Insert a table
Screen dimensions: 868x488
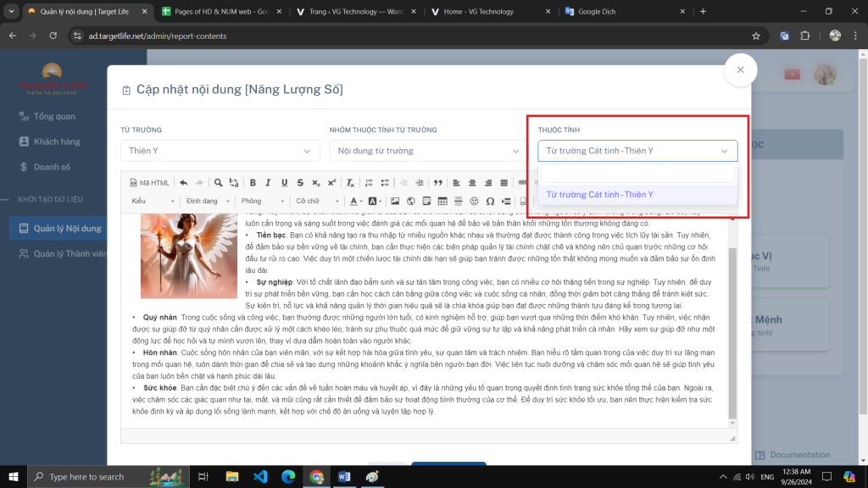[x=442, y=201]
